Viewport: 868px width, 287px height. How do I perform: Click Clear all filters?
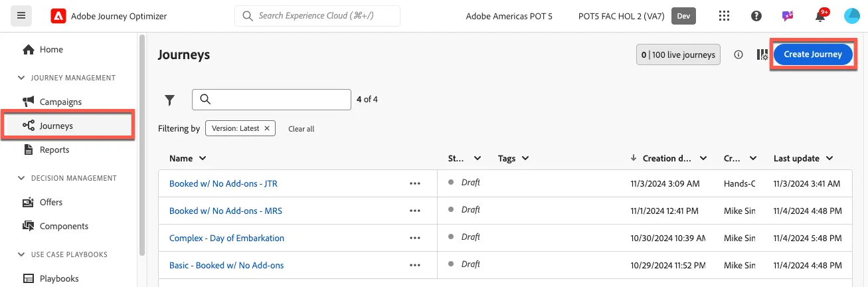point(302,129)
